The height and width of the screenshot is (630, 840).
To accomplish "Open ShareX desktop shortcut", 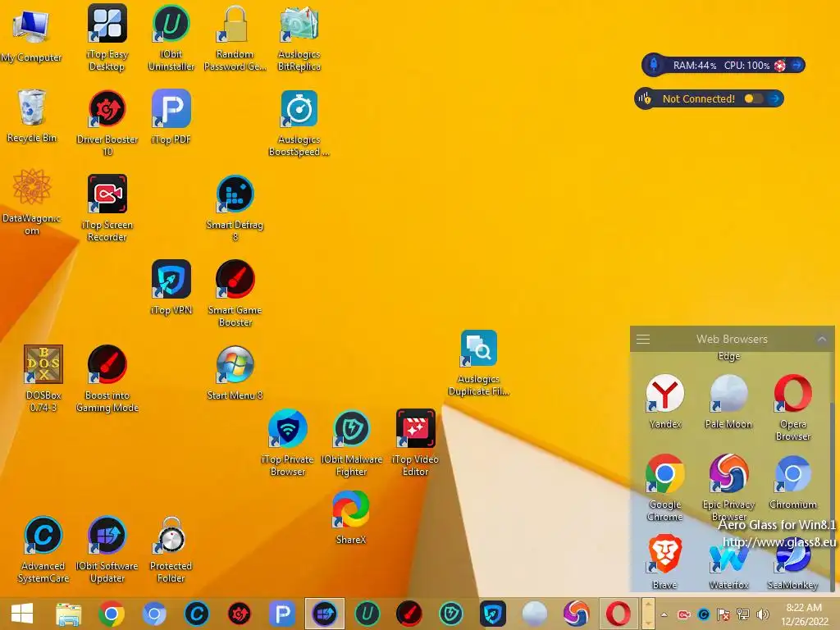I will 351,517.
